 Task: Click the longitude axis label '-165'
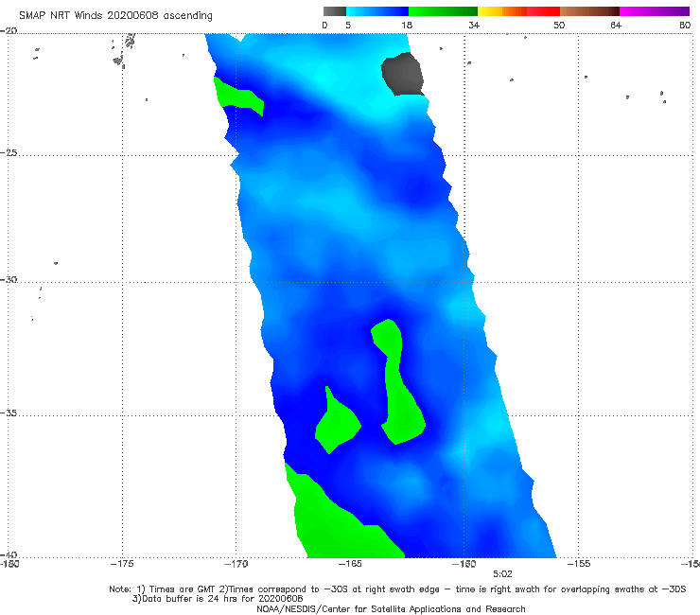coord(350,564)
